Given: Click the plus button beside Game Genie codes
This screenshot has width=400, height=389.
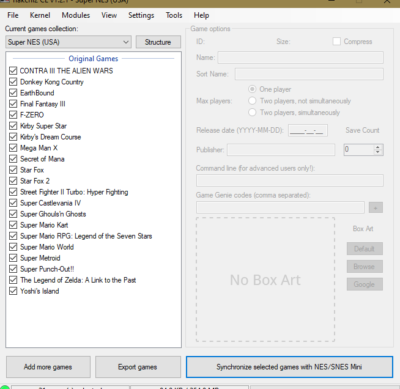Looking at the screenshot, I should coord(376,208).
